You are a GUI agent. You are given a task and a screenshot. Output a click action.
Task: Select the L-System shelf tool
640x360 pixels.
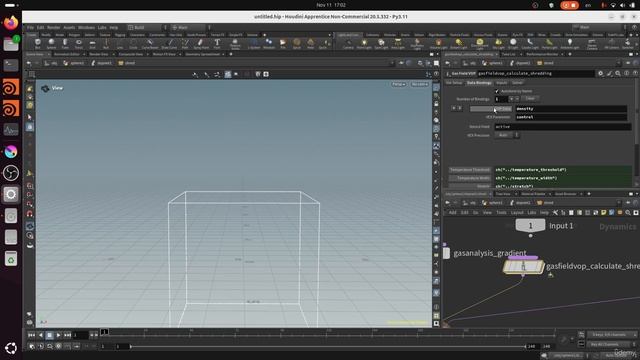[254, 43]
